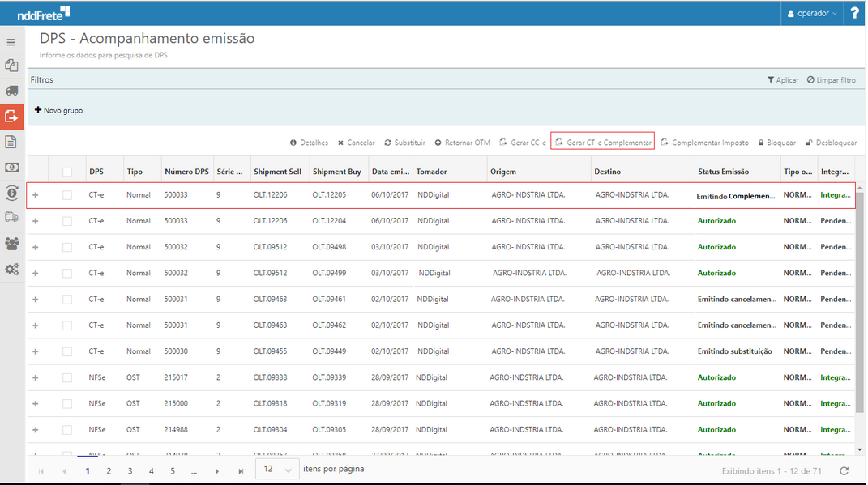The height and width of the screenshot is (485, 868).
Task: Open the items per page dropdown
Action: click(277, 470)
